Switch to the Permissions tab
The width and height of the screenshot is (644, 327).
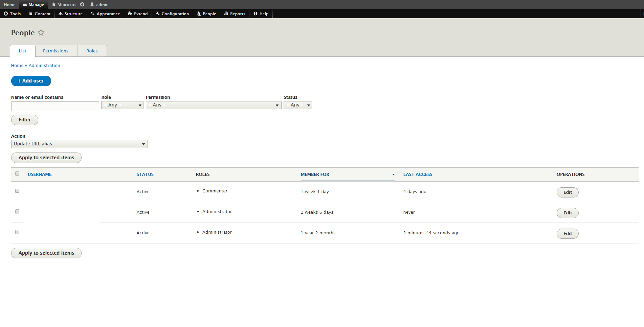coord(56,51)
